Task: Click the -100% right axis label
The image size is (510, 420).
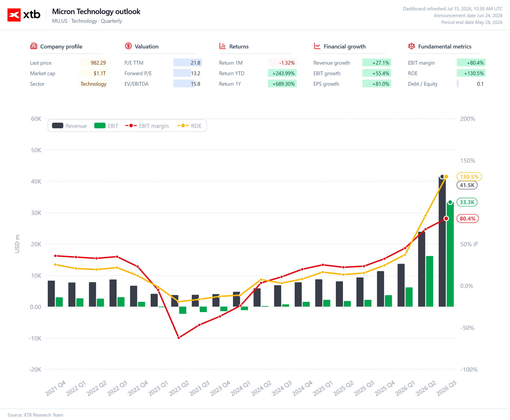Action: [x=469, y=369]
